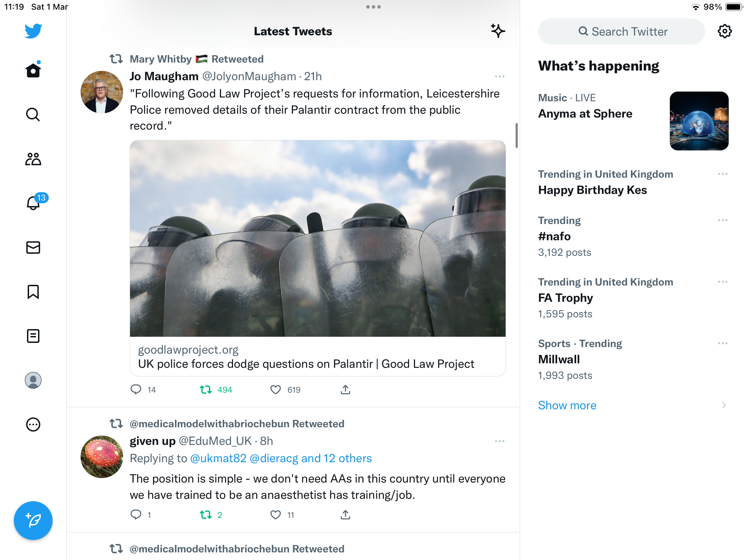
Task: Compose a new tweet with feather button
Action: pyautogui.click(x=33, y=521)
